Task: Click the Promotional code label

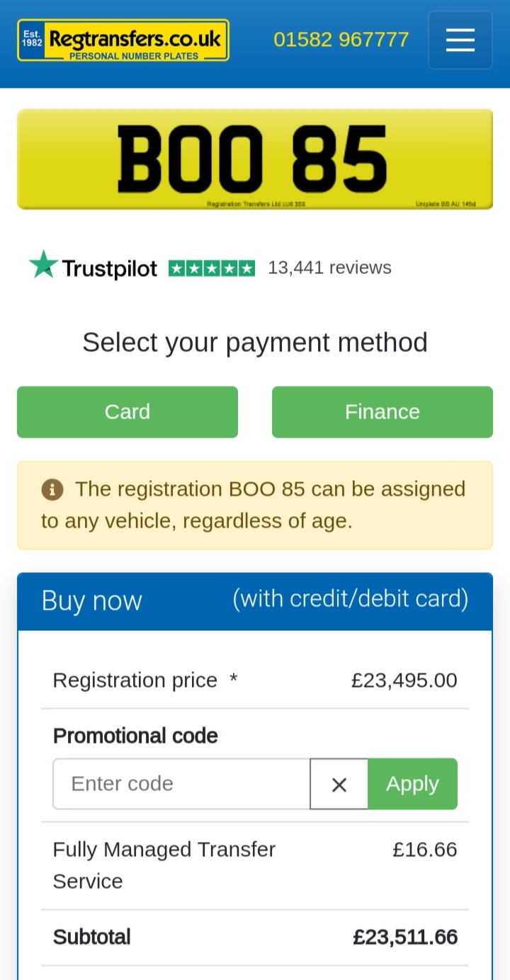Action: tap(135, 736)
